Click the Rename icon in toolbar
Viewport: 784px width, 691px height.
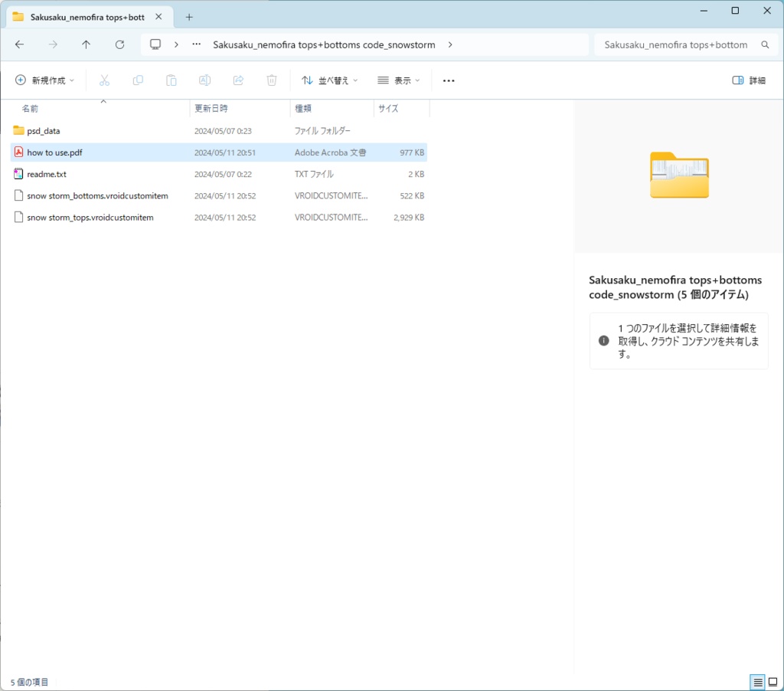tap(204, 80)
